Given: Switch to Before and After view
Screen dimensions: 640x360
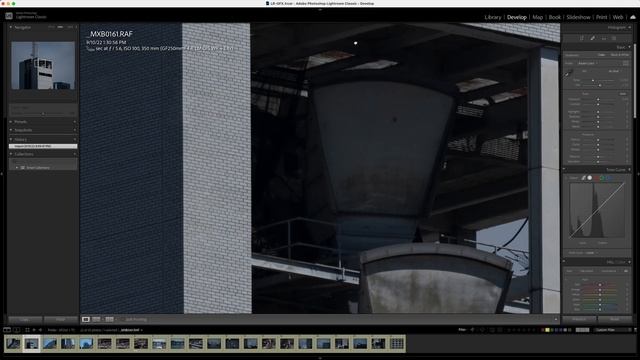Looking at the screenshot, I should [109, 319].
